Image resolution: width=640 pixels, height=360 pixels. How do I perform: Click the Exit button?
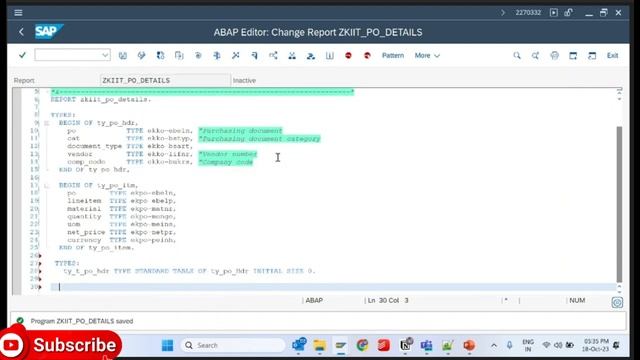612,56
